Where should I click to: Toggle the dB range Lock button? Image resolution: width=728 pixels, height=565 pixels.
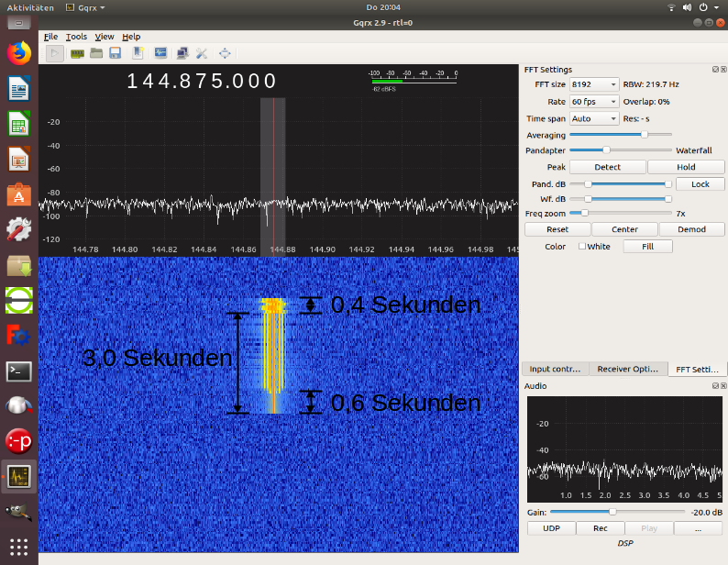[x=700, y=184]
